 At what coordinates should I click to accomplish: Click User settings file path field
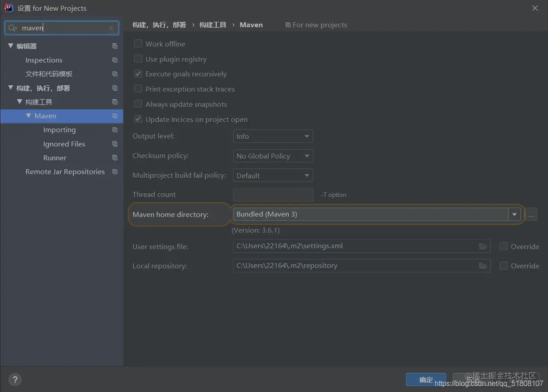pyautogui.click(x=361, y=246)
